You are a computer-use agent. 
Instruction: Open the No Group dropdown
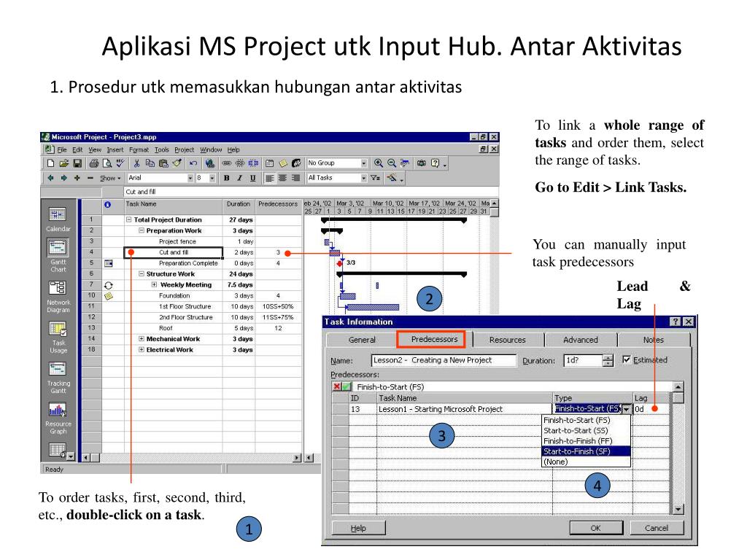pos(363,163)
